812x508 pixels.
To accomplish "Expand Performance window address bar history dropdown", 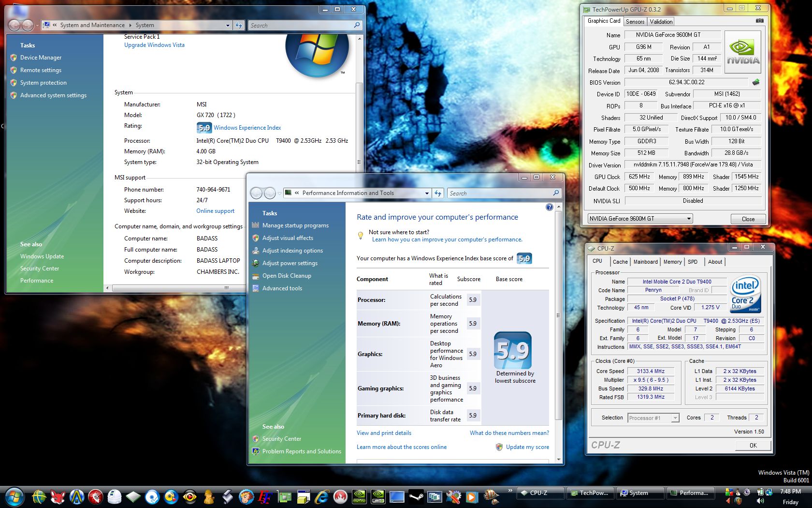I will click(427, 193).
